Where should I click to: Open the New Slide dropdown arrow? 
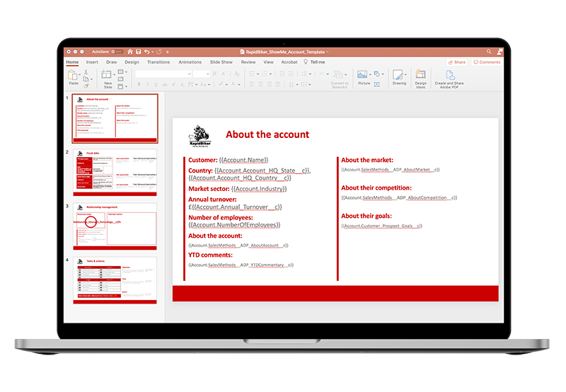114,75
